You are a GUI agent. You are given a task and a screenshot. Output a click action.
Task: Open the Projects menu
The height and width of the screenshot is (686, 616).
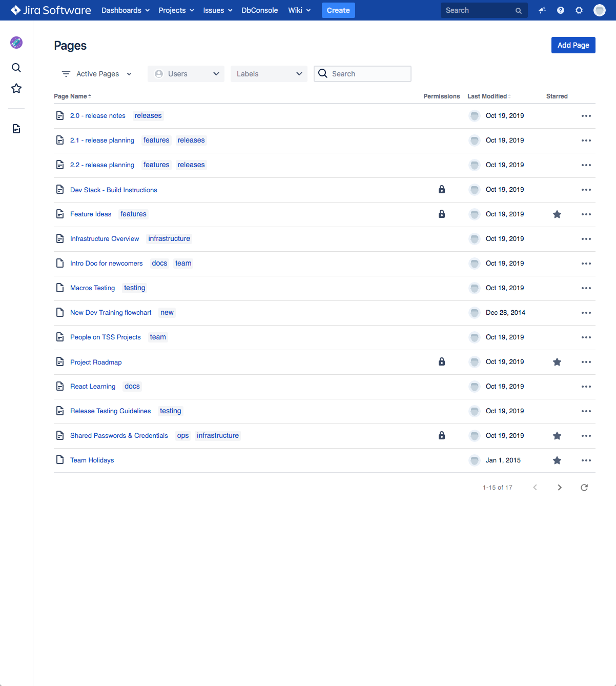coord(176,10)
